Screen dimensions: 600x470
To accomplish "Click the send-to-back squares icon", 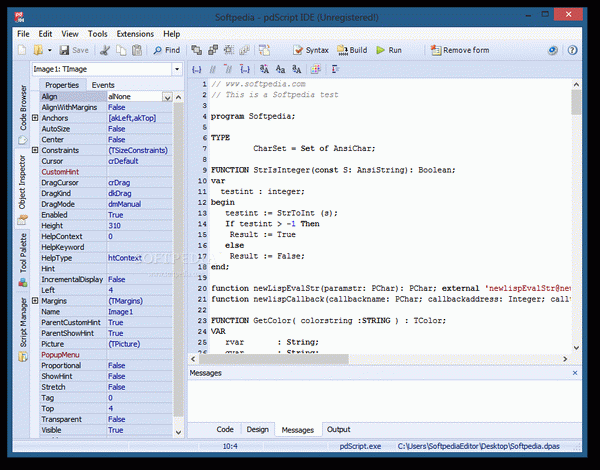I will click(213, 50).
